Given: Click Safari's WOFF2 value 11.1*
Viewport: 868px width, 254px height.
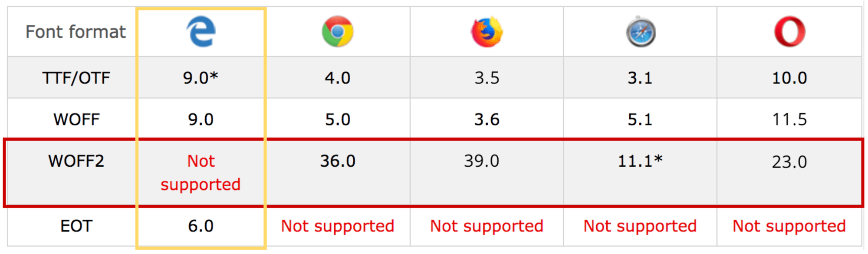Looking at the screenshot, I should coord(640,161).
